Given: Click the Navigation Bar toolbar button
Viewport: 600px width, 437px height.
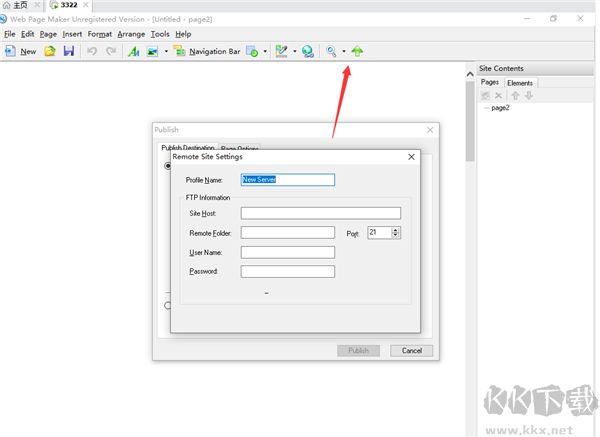Looking at the screenshot, I should (207, 51).
